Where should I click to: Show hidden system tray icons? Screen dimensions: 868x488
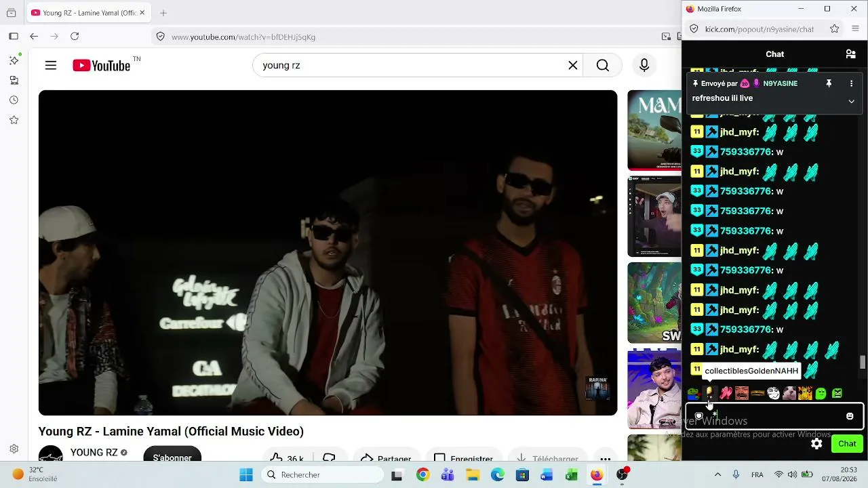(717, 475)
